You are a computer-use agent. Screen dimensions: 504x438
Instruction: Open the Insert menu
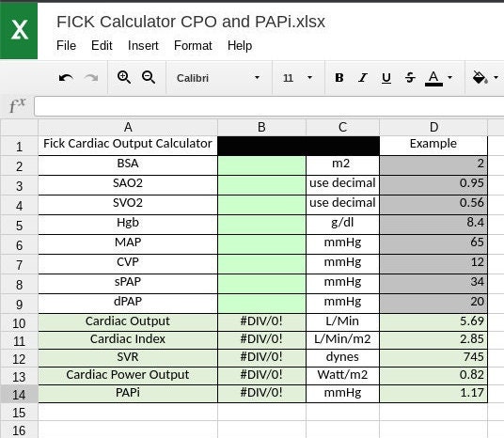pyautogui.click(x=143, y=46)
